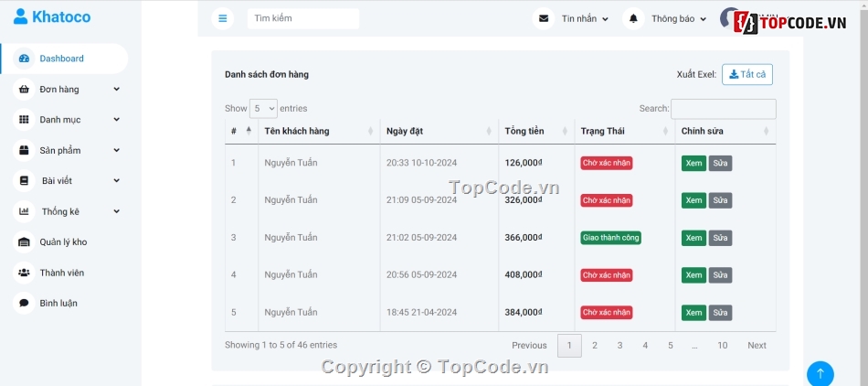868x386 pixels.
Task: Open Bình luận comments page
Action: pos(58,303)
